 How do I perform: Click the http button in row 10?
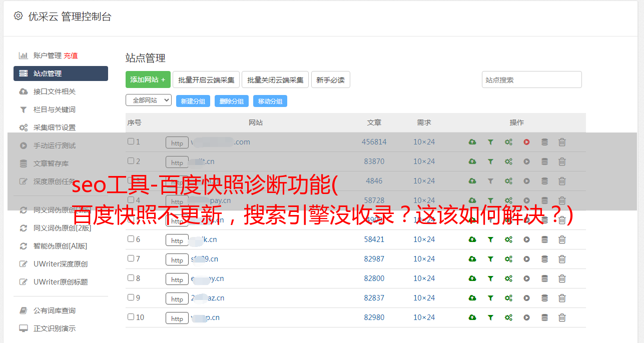tap(177, 318)
